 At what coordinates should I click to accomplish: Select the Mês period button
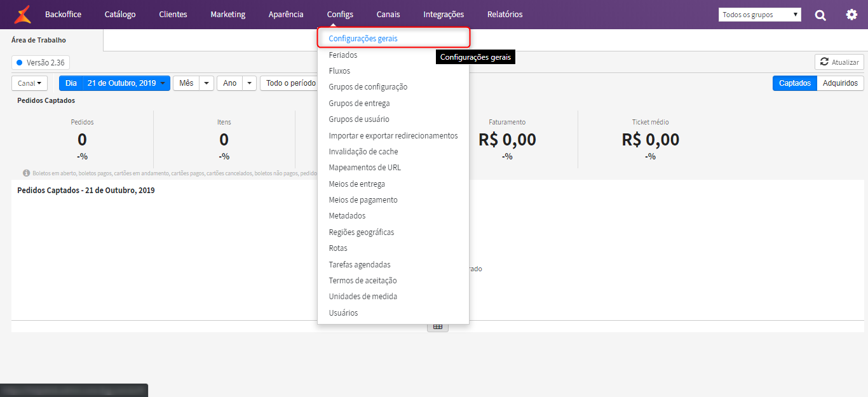click(x=186, y=83)
